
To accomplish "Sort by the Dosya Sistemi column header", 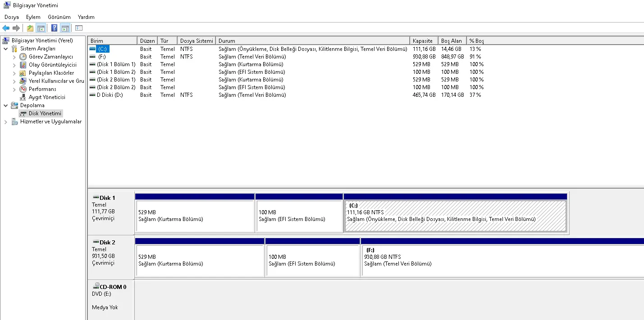I will [x=196, y=41].
